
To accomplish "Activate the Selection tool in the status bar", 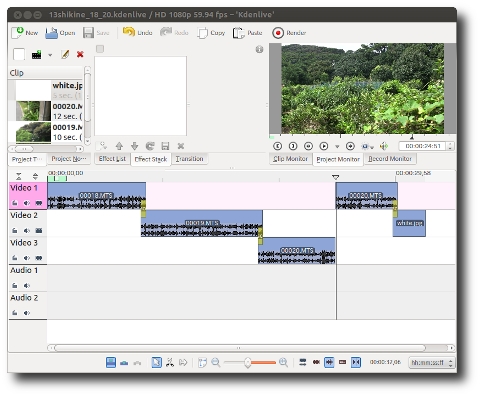I will click(156, 362).
